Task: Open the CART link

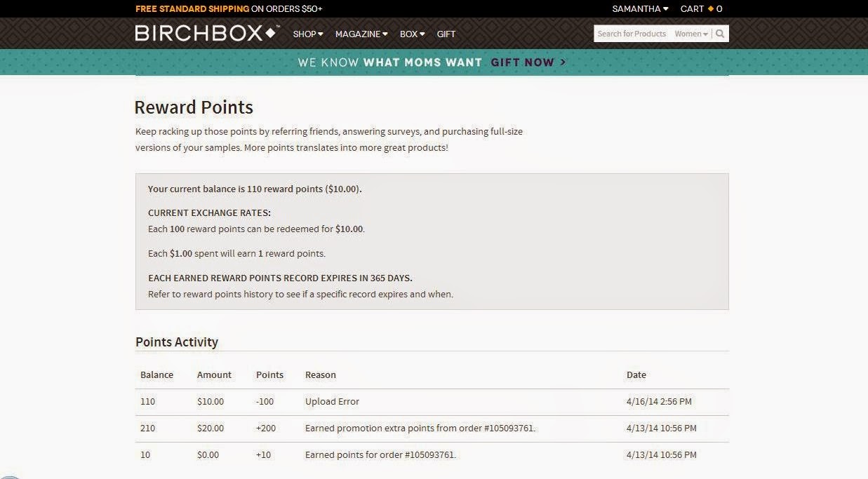Action: [x=701, y=8]
